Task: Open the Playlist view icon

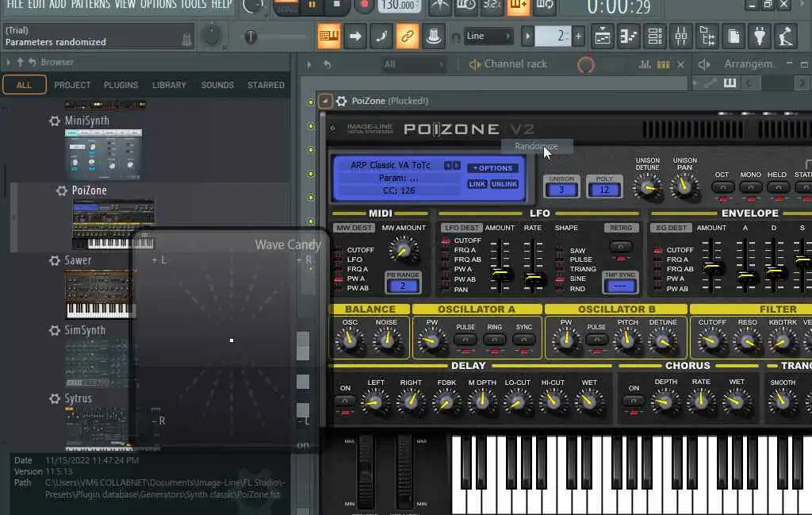Action: click(603, 37)
